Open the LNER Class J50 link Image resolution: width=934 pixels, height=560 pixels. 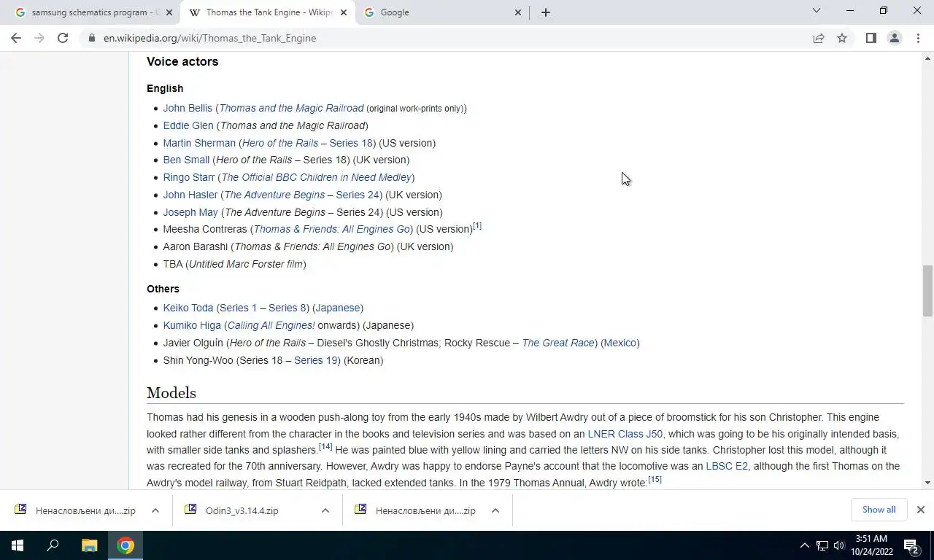(x=625, y=434)
